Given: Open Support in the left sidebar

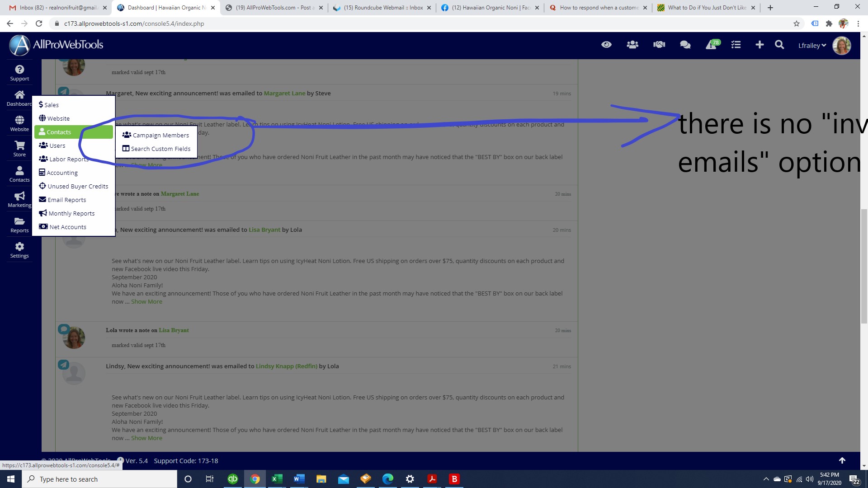Looking at the screenshot, I should (19, 73).
